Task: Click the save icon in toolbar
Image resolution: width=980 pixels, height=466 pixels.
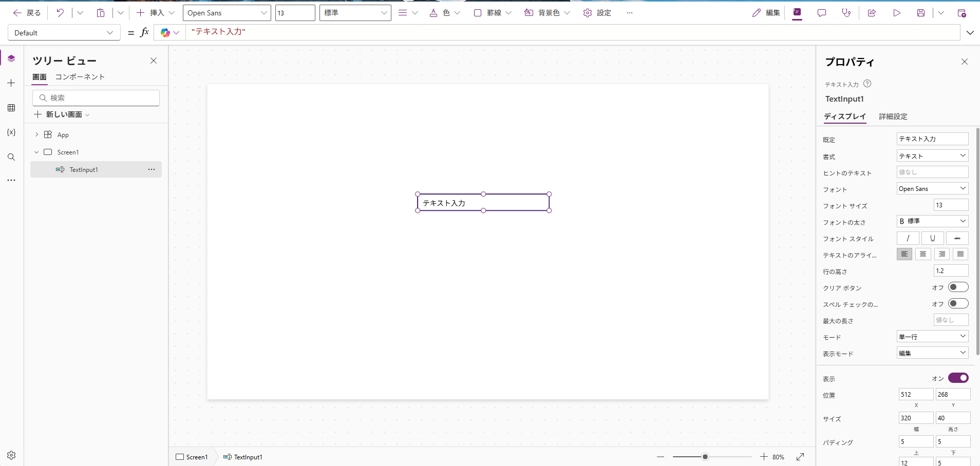Action: point(921,13)
